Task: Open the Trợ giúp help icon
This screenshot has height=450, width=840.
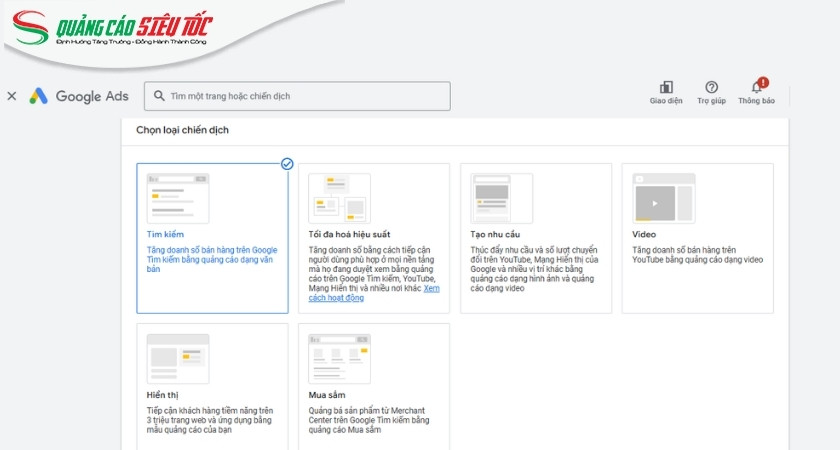Action: pyautogui.click(x=711, y=88)
